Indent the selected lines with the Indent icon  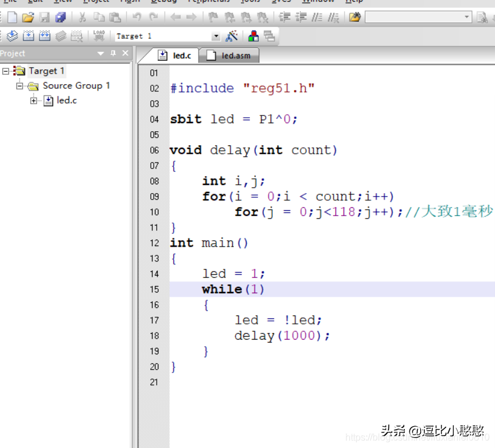285,17
